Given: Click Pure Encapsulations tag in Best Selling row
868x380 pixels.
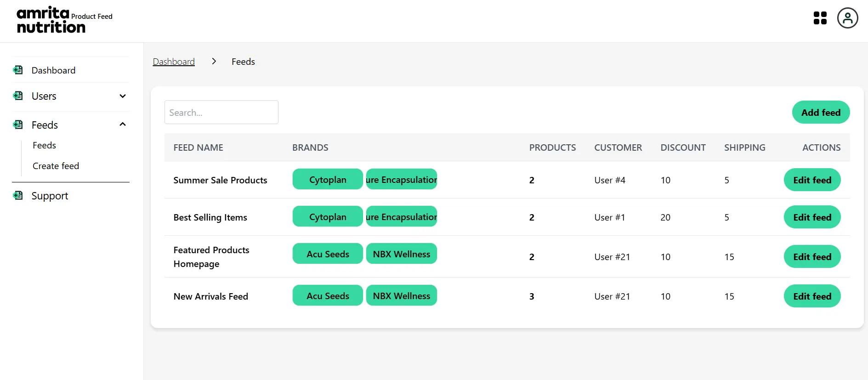Looking at the screenshot, I should [402, 217].
